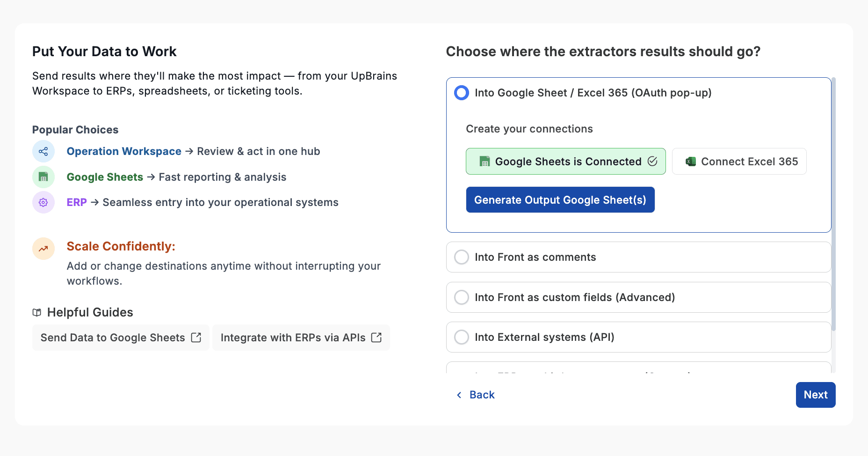Click the Operation Workspace share icon
This screenshot has width=868, height=456.
[43, 152]
